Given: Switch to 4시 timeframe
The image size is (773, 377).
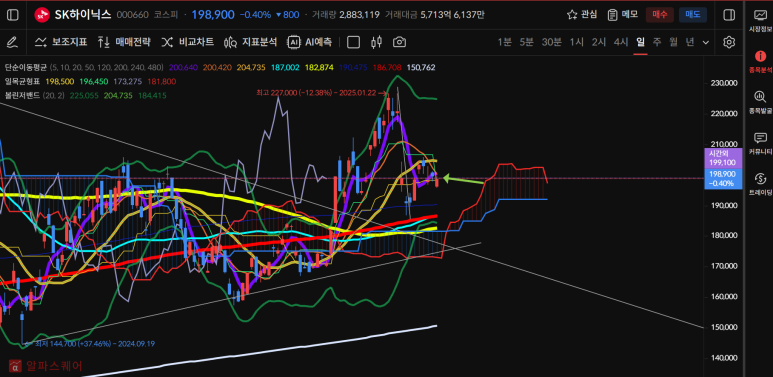Looking at the screenshot, I should point(621,42).
